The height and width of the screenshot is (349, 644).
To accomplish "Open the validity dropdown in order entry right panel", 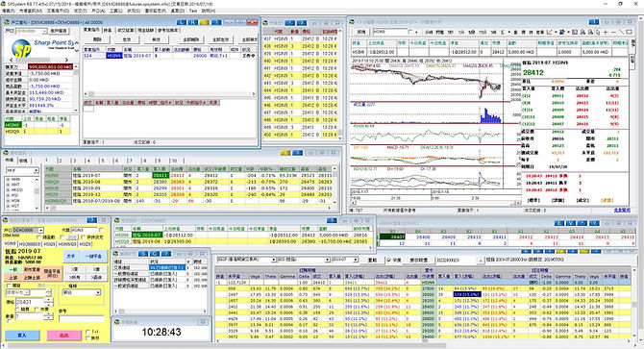I will coord(98,292).
